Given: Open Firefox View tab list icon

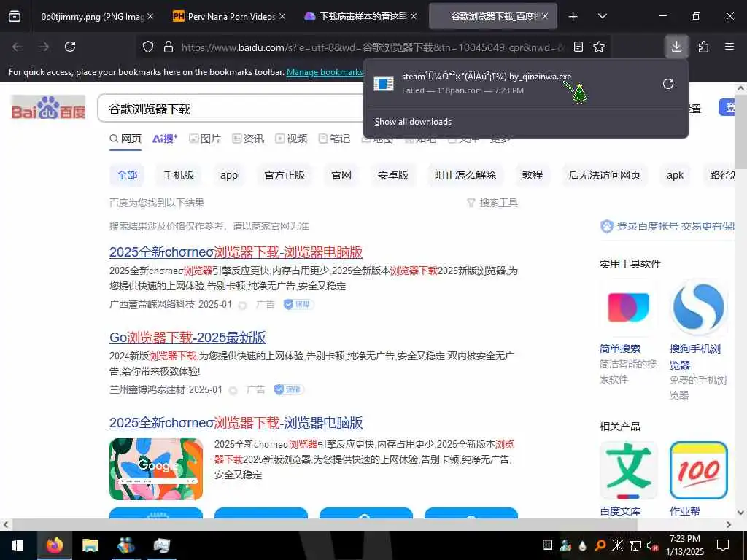Looking at the screenshot, I should click(15, 16).
